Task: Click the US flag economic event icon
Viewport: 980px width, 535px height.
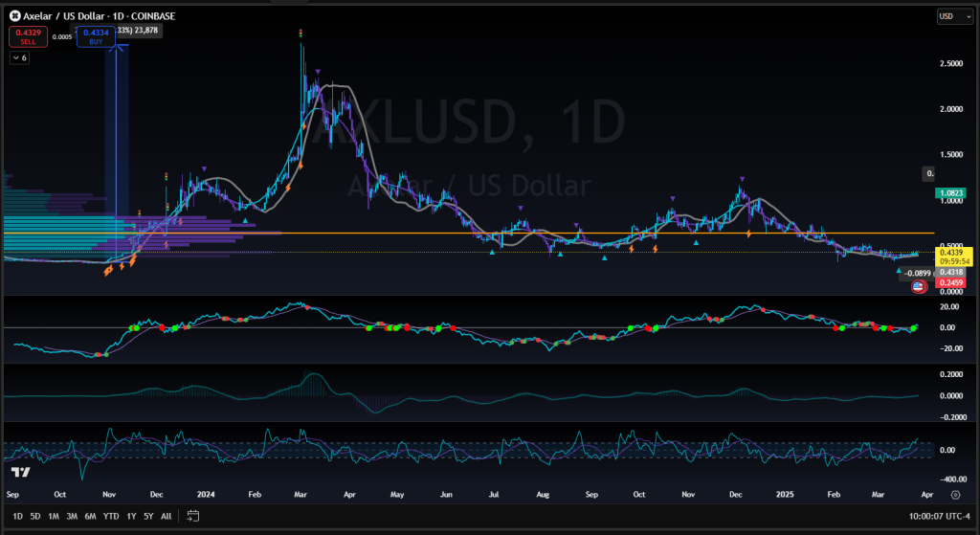Action: click(918, 287)
